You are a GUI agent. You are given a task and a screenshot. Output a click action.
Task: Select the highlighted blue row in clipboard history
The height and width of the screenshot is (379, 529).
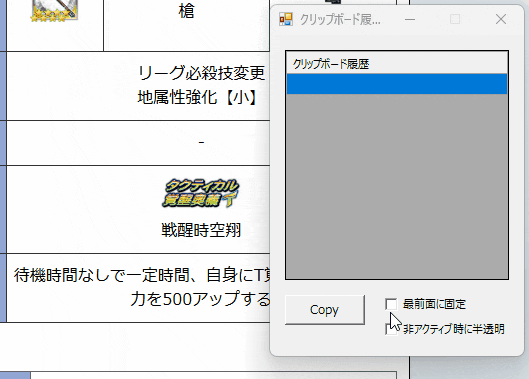pyautogui.click(x=397, y=84)
